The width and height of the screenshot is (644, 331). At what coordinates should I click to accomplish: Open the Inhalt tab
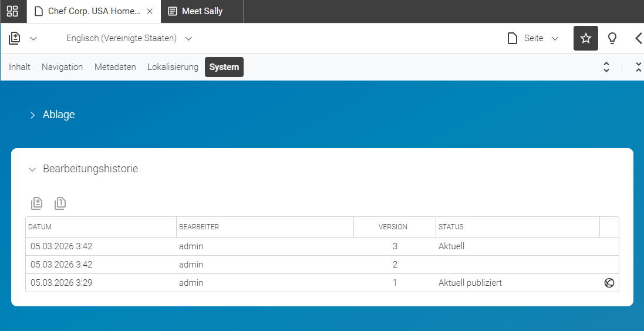pyautogui.click(x=20, y=67)
